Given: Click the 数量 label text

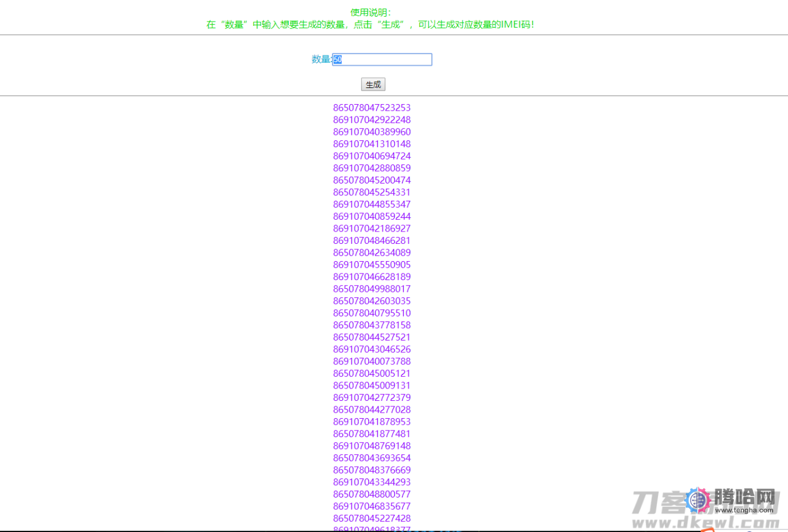Looking at the screenshot, I should point(321,59).
